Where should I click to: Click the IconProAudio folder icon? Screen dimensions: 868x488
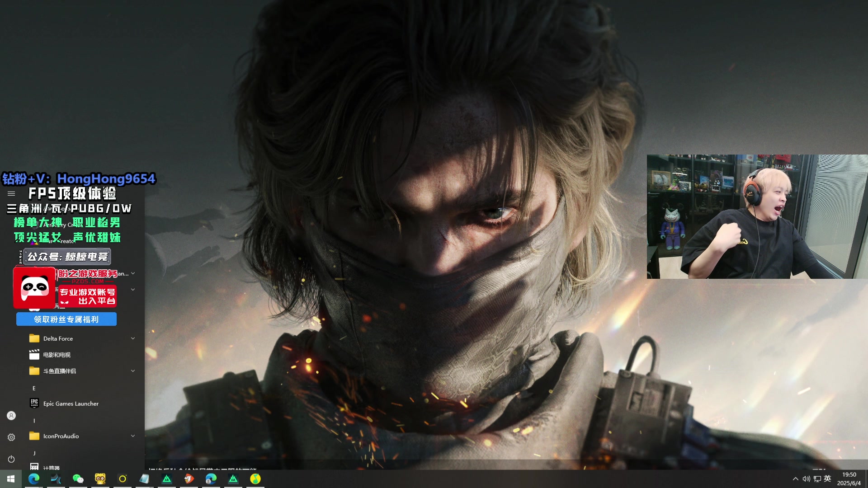pos(34,436)
